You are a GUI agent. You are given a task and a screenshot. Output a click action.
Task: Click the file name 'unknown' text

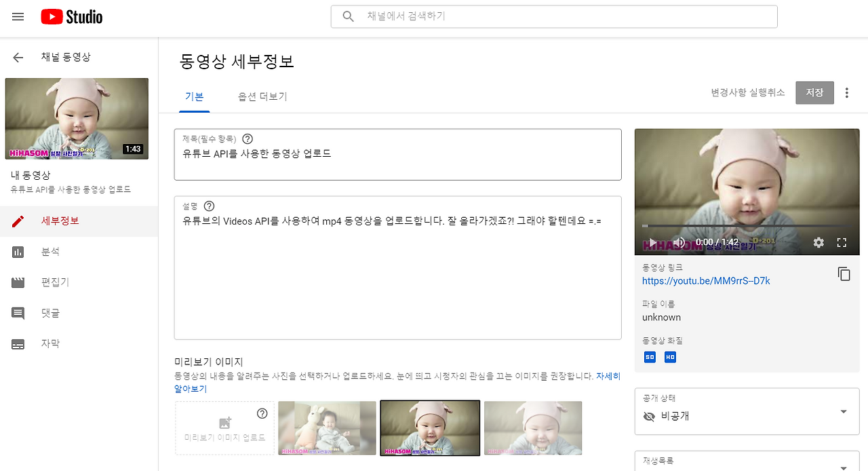coord(661,318)
